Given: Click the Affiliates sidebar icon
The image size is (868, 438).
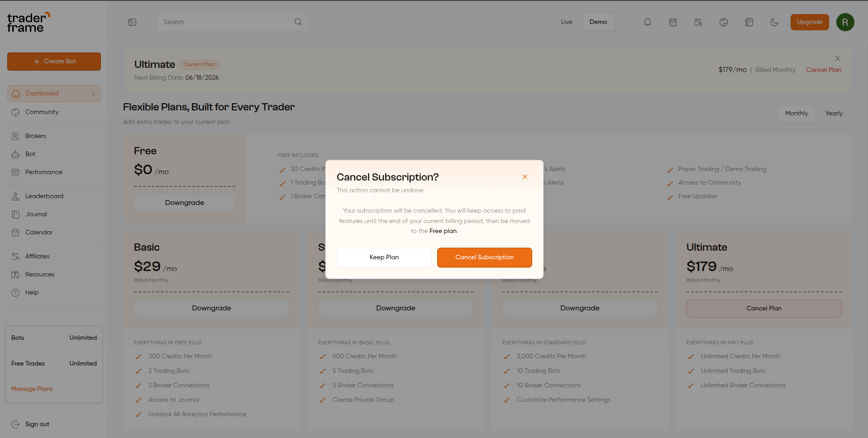Looking at the screenshot, I should pyautogui.click(x=15, y=257).
